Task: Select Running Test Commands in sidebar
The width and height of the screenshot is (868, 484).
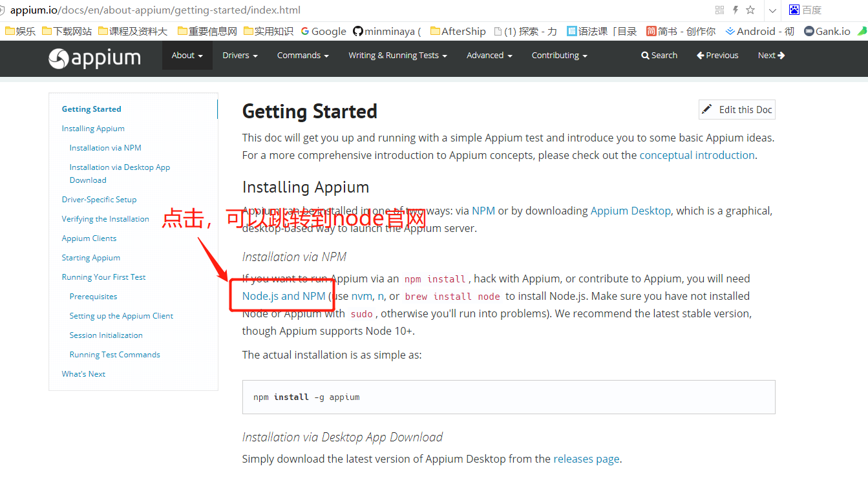Action: tap(115, 355)
